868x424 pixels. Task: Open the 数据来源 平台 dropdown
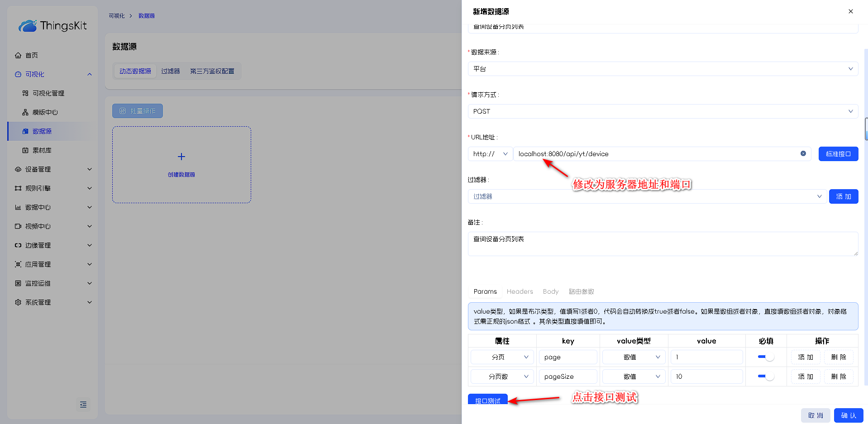pos(663,69)
